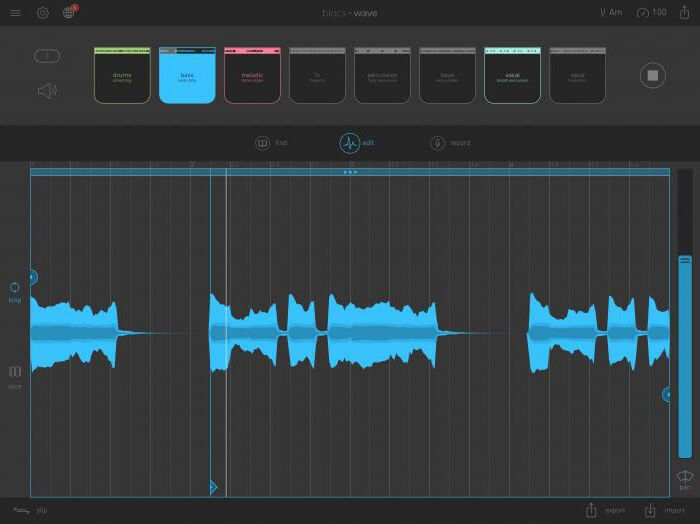Open the pan control icon

tap(685, 480)
